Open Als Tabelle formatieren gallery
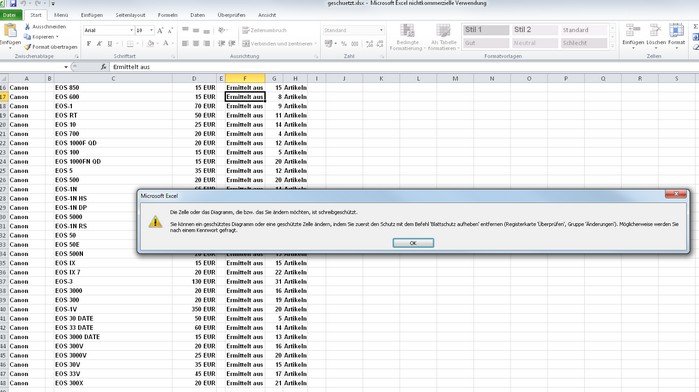 [x=443, y=37]
